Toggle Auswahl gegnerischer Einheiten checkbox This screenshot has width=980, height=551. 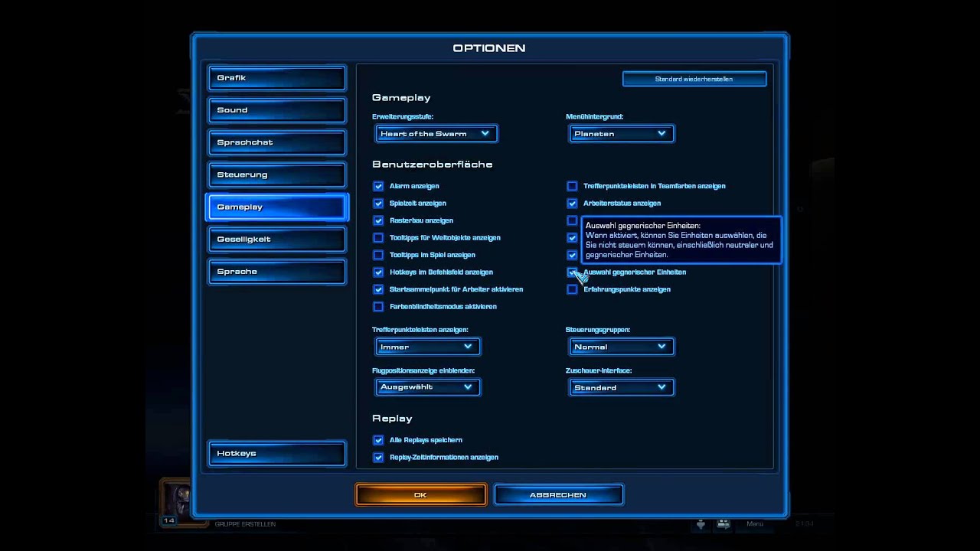click(x=572, y=272)
